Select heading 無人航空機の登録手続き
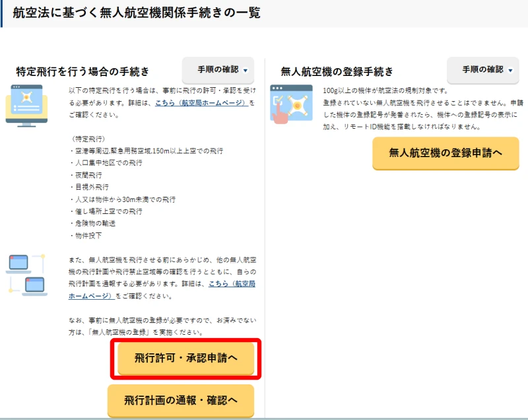 click(x=337, y=71)
